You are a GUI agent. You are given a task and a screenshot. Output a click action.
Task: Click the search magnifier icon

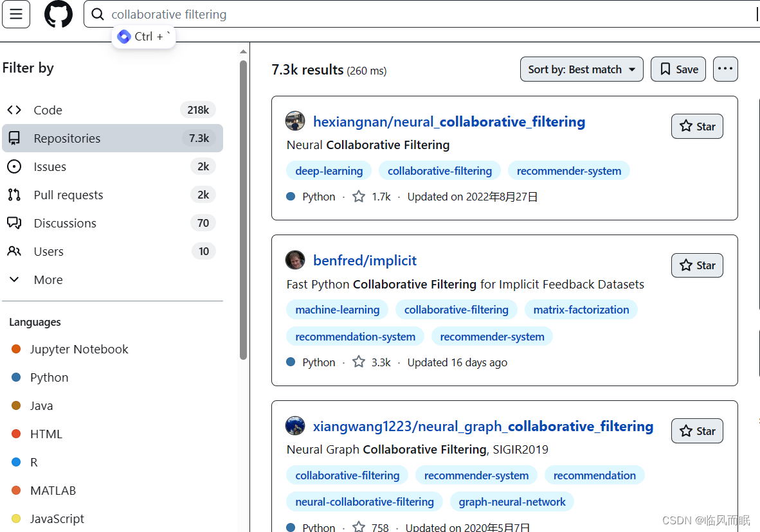click(x=98, y=14)
